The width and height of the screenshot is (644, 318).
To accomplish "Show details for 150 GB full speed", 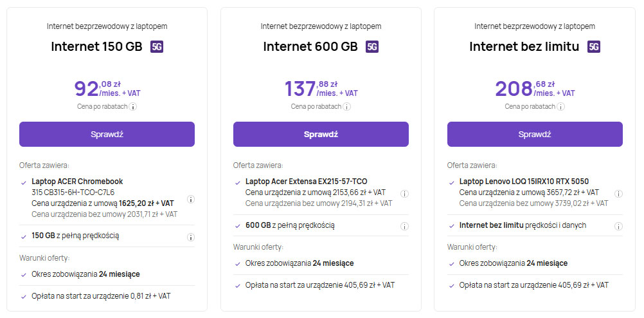I will tap(191, 237).
